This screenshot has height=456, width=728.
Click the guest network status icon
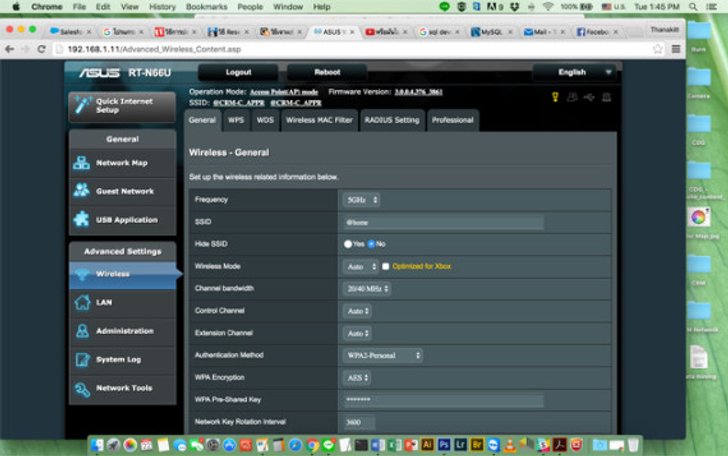click(572, 97)
